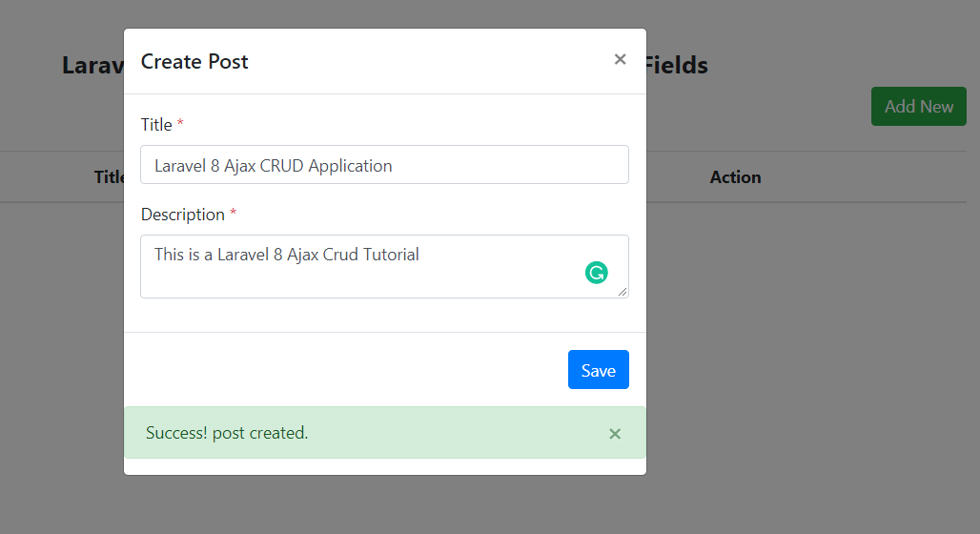
Task: Click the Add New button behind the modal
Action: coord(919,106)
